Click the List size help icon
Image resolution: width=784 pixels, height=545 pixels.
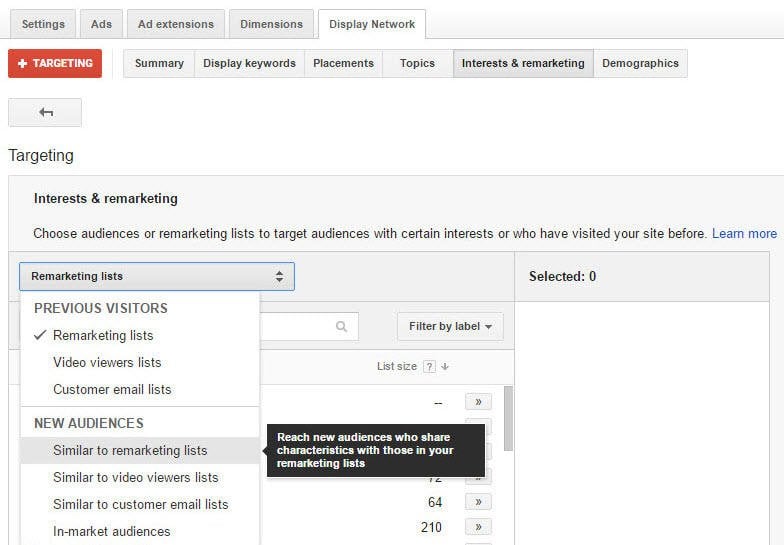point(429,366)
